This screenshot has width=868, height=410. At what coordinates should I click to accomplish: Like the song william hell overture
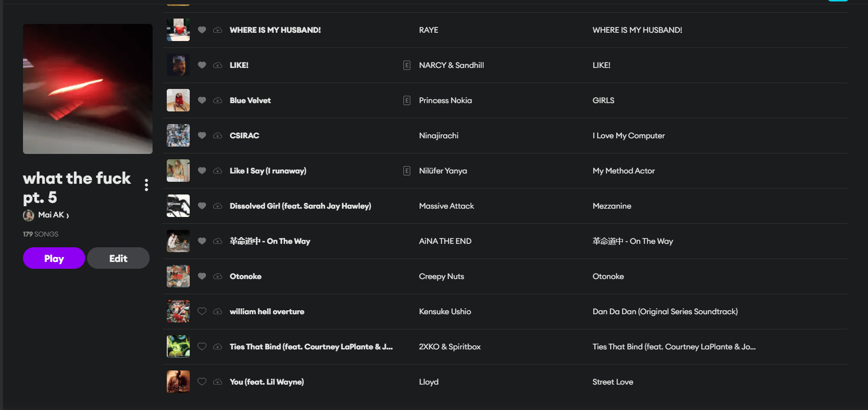tap(202, 311)
